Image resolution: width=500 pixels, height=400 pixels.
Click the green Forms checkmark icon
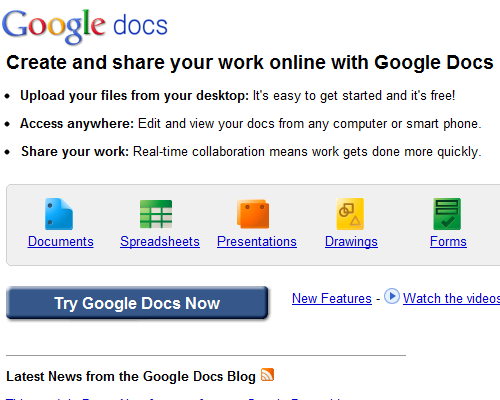pos(447,214)
